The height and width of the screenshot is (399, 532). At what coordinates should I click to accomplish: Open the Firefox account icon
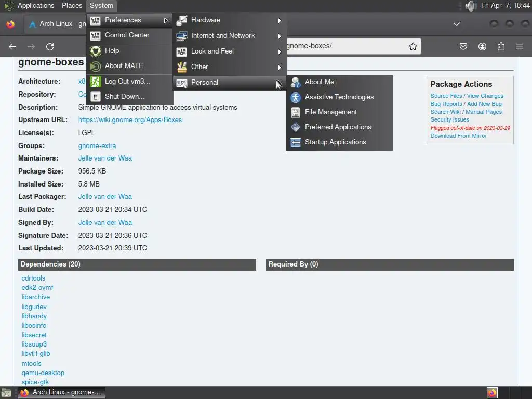482,46
